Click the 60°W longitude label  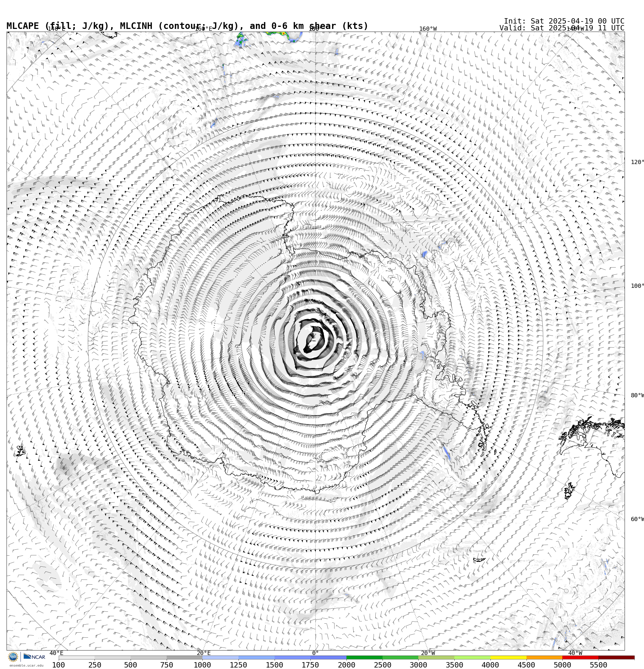tap(637, 519)
